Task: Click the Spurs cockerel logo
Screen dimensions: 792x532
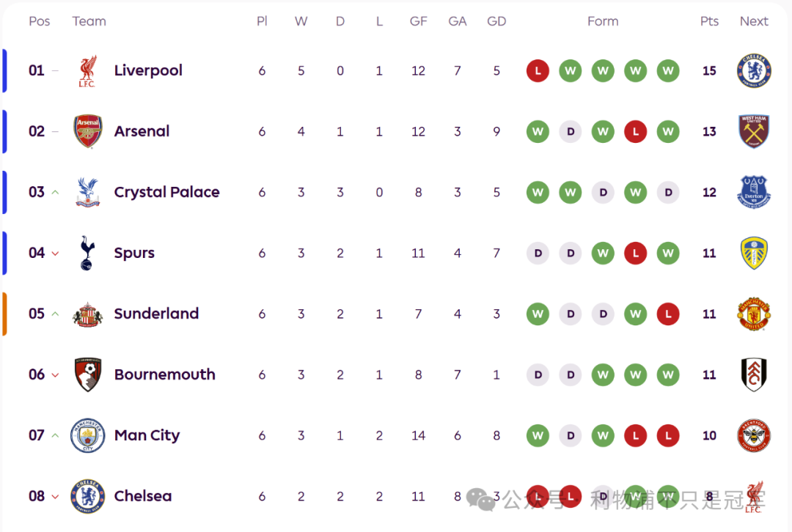Action: (x=87, y=254)
